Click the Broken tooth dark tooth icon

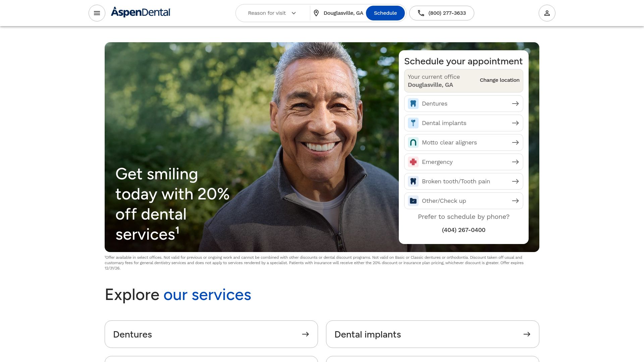413,181
